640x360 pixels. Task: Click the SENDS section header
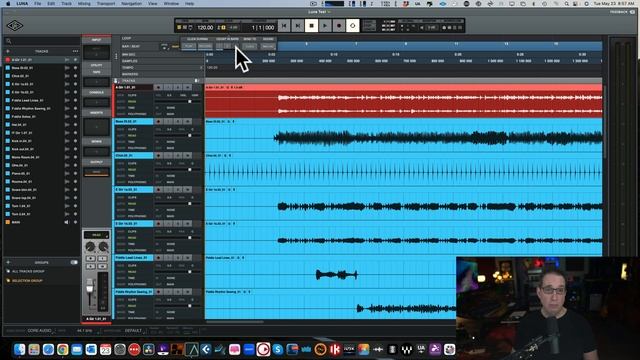96,142
